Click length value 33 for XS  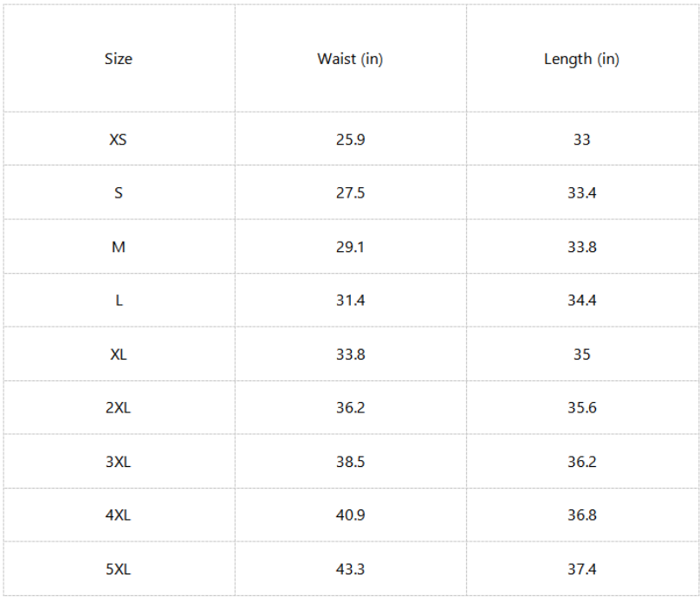click(581, 139)
